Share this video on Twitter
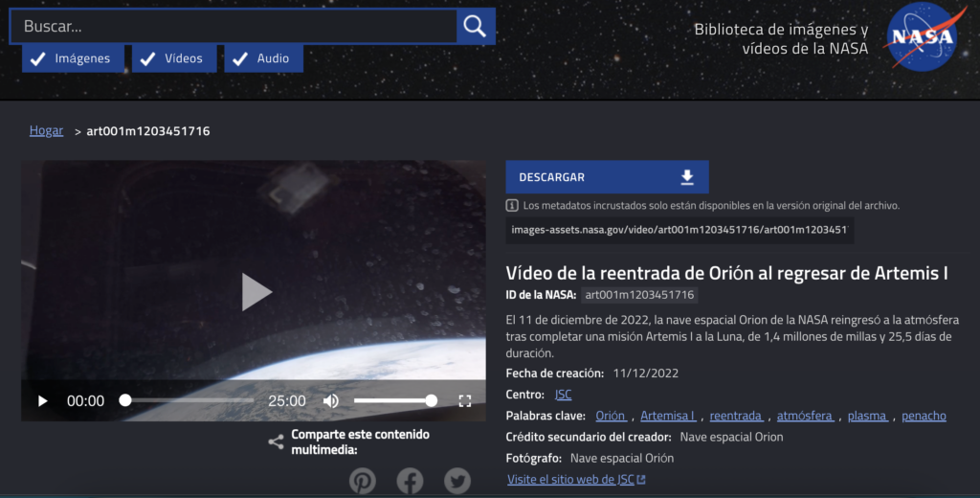 click(457, 481)
